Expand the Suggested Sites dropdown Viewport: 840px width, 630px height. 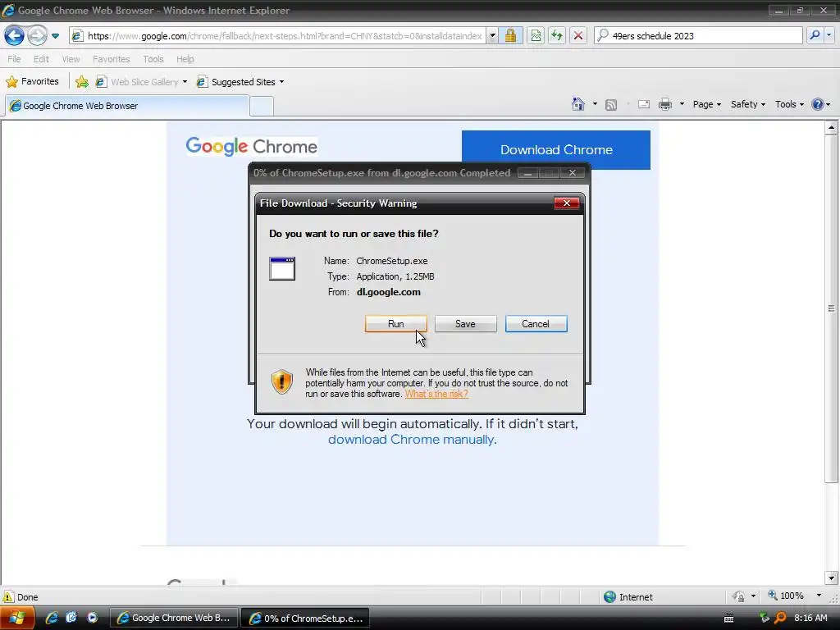282,82
